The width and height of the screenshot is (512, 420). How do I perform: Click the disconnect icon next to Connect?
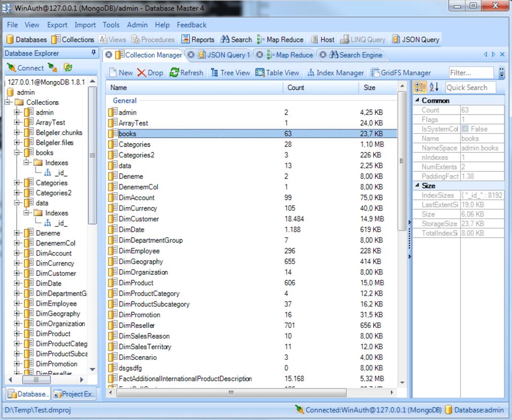pyautogui.click(x=52, y=68)
